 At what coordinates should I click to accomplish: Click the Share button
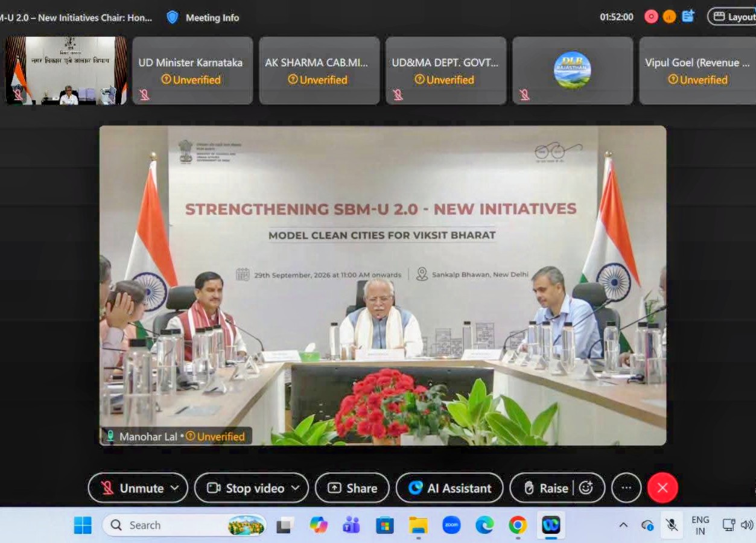pos(352,488)
